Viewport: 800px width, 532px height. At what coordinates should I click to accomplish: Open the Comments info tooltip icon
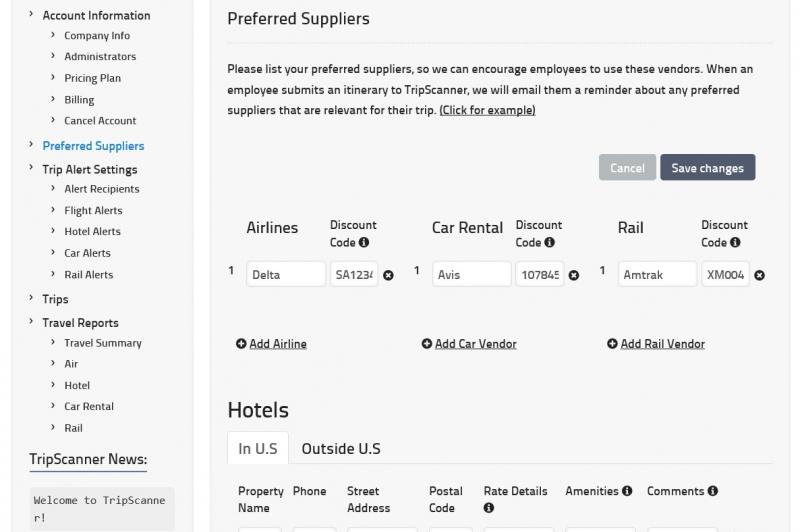(x=713, y=491)
